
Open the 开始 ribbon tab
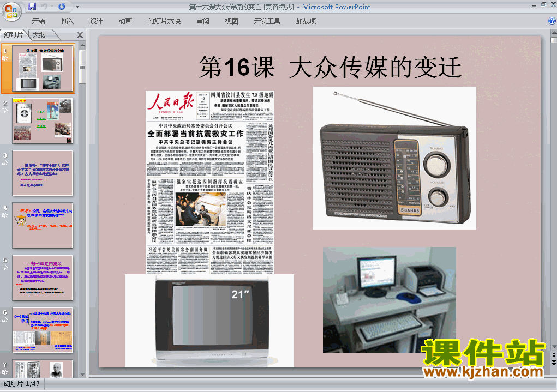pyautogui.click(x=38, y=21)
